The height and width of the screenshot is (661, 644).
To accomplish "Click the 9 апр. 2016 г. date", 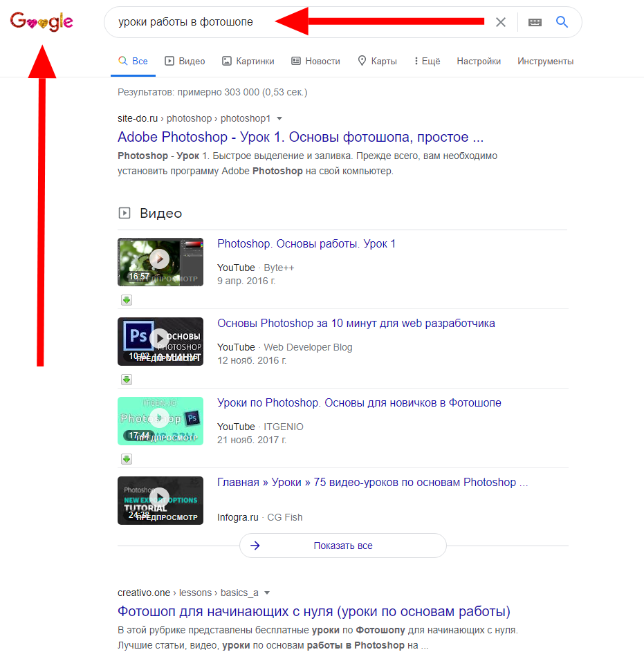I will [x=246, y=281].
